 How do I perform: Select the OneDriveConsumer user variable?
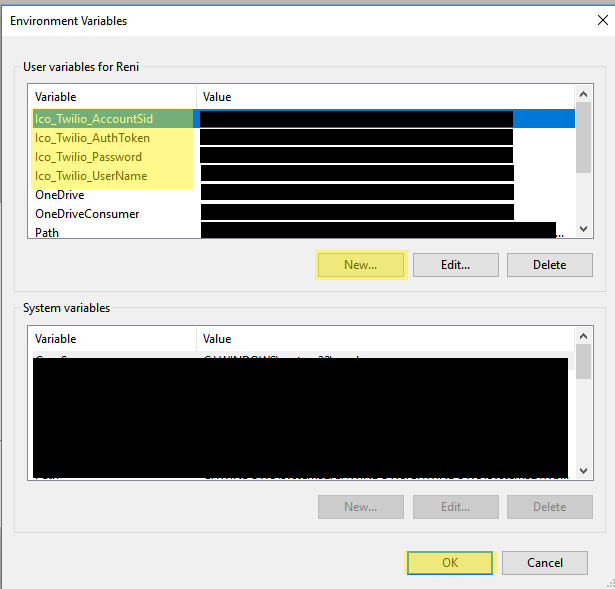(87, 214)
